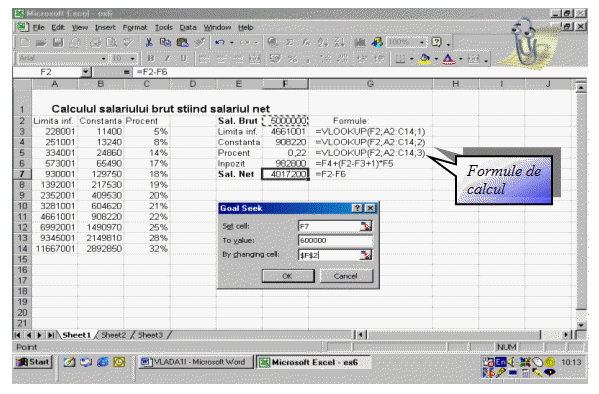Click the Copy icon
This screenshot has width=599, height=394.
click(x=165, y=42)
